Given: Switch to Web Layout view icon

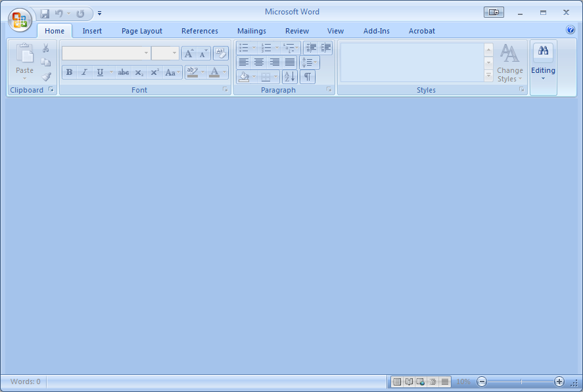Looking at the screenshot, I should [419, 381].
